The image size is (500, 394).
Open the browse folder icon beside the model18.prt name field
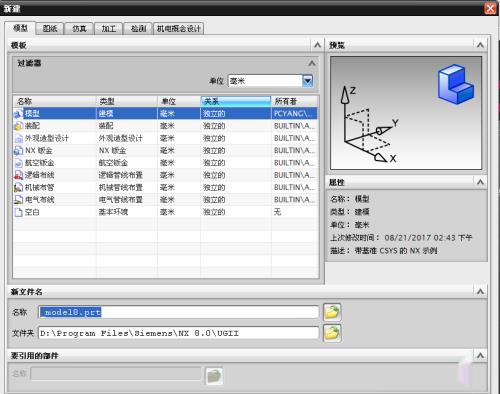point(332,312)
